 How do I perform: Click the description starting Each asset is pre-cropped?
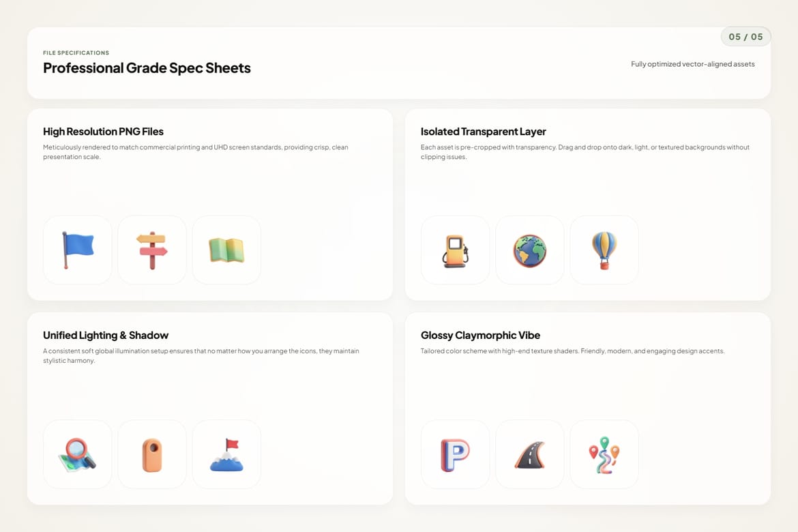pos(585,151)
